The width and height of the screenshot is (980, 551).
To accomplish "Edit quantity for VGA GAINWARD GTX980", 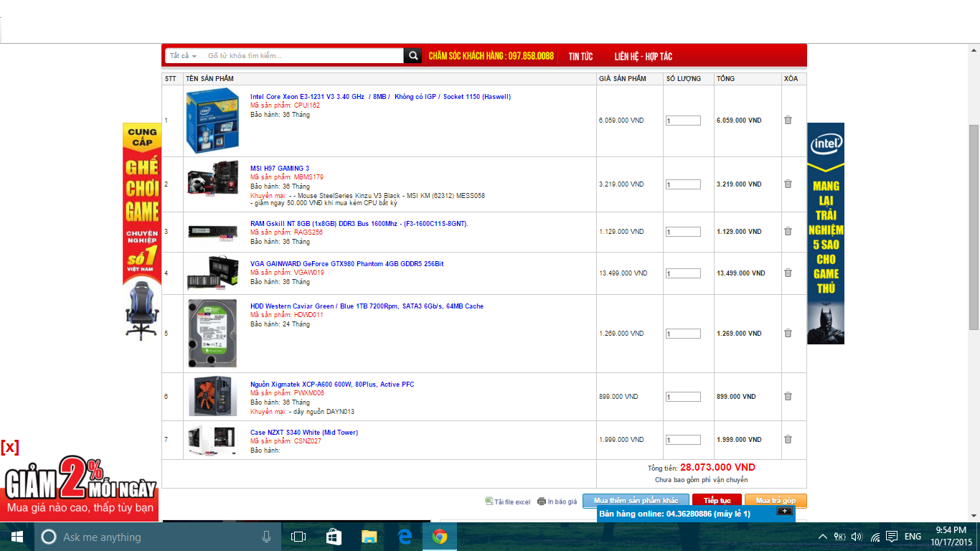I will pos(683,273).
